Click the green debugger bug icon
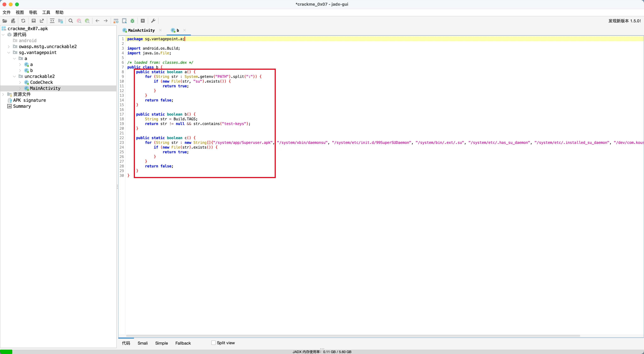The image size is (644, 354). 133,21
